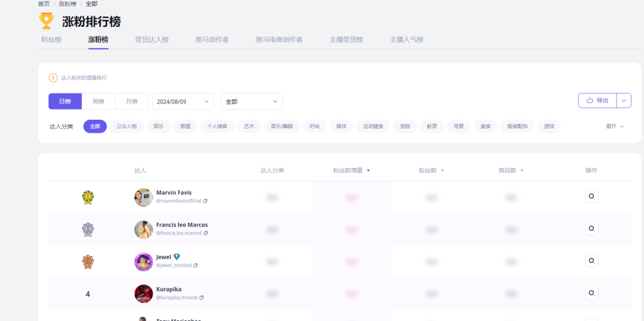
Task: Filter by 美食 category
Action: click(x=485, y=126)
